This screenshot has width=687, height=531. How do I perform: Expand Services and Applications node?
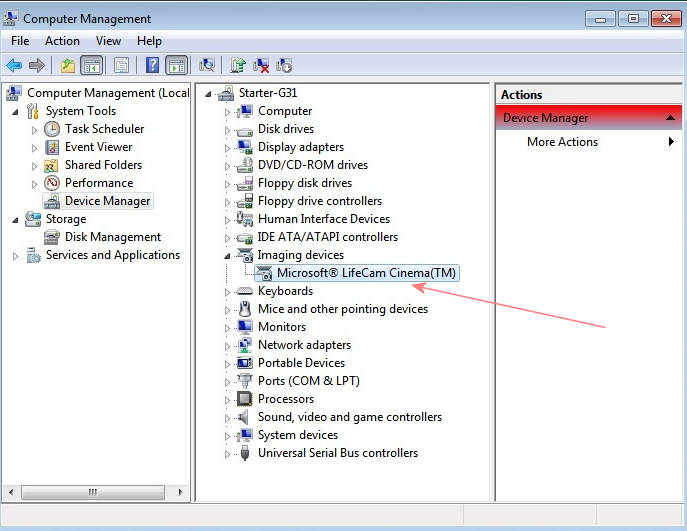[15, 256]
